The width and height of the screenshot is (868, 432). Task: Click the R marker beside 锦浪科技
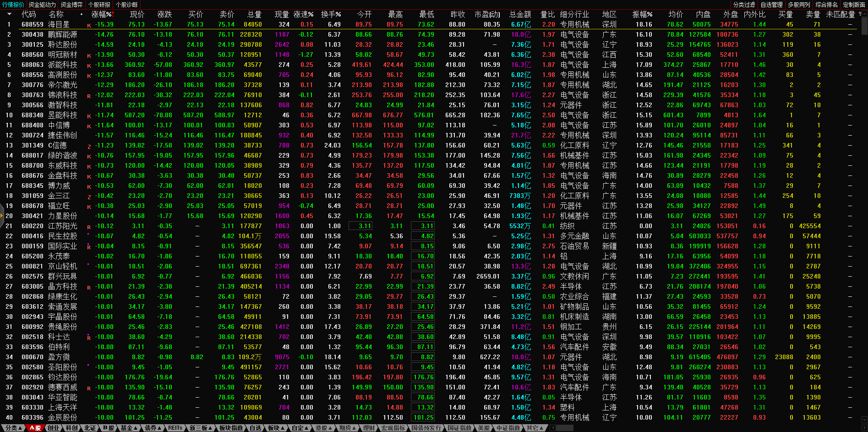89,96
